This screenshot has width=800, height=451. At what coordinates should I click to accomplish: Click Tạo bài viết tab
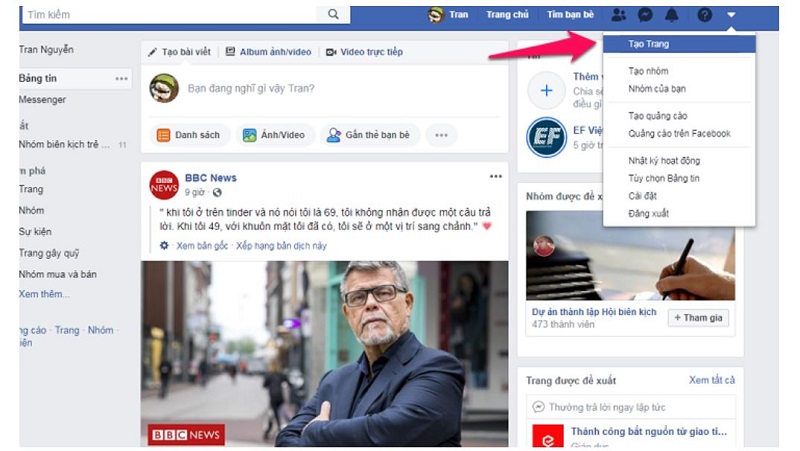click(179, 52)
